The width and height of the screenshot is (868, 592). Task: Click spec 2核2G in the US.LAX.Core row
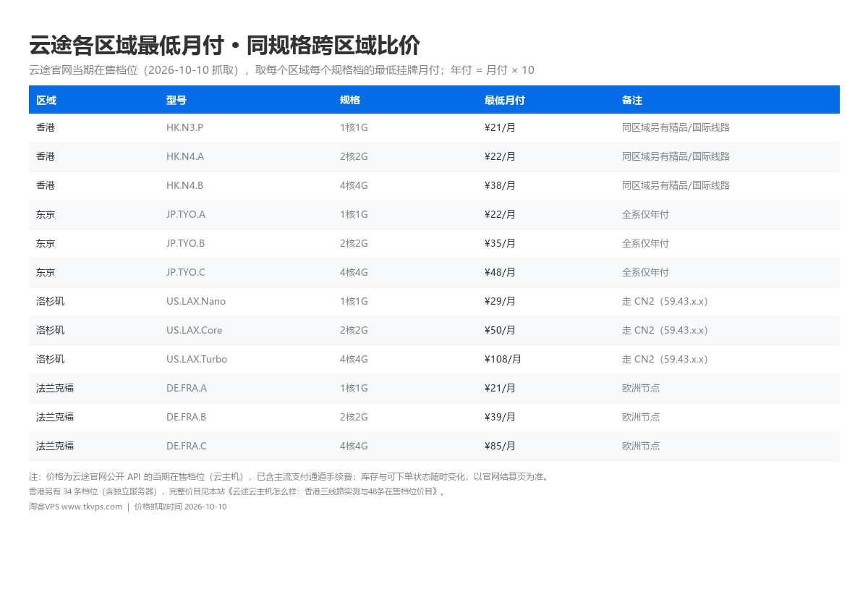[354, 330]
